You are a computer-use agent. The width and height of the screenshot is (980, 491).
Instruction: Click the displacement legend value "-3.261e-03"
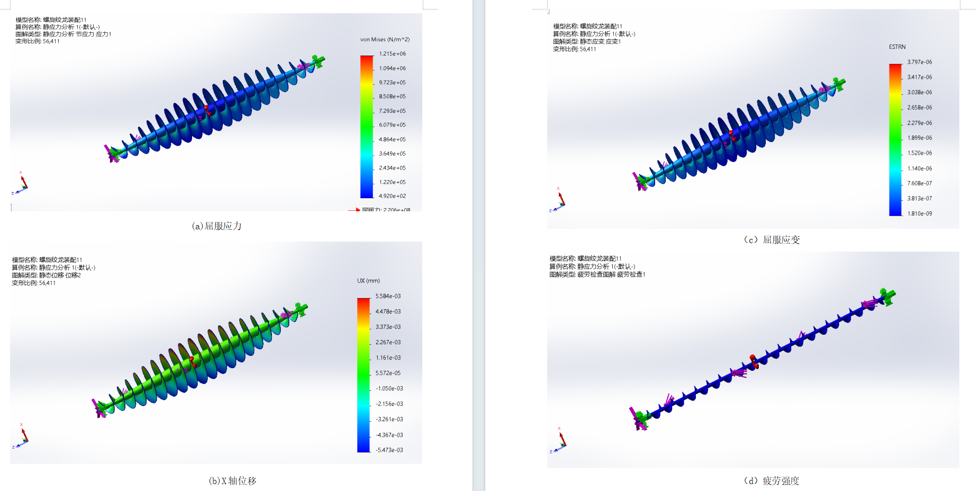point(389,419)
